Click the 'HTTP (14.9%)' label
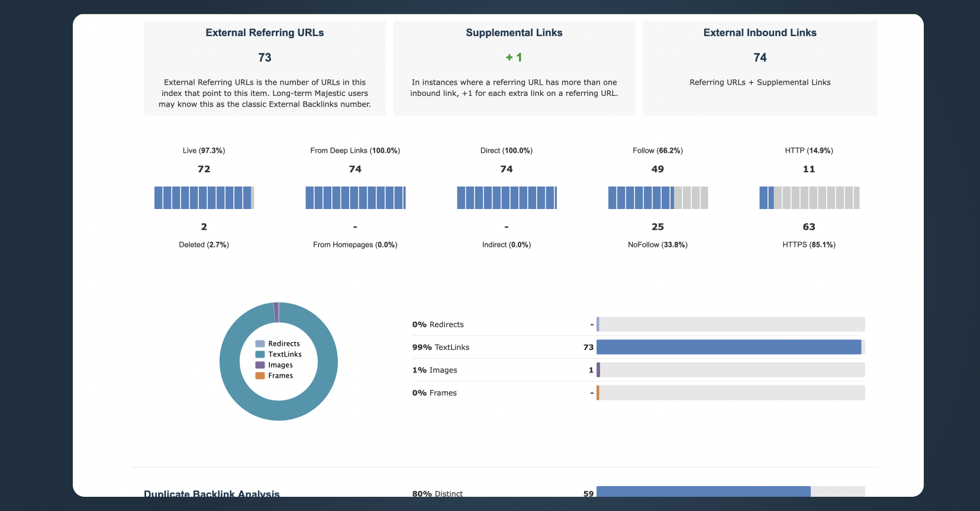This screenshot has height=511, width=980. (x=809, y=150)
